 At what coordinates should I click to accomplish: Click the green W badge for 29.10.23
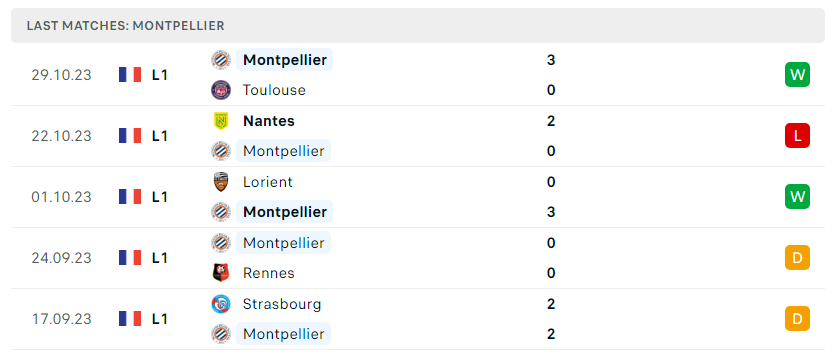[x=798, y=74]
